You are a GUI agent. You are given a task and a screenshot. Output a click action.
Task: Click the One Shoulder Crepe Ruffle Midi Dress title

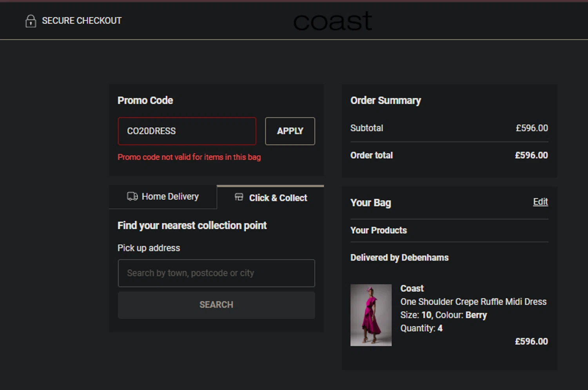[473, 302]
